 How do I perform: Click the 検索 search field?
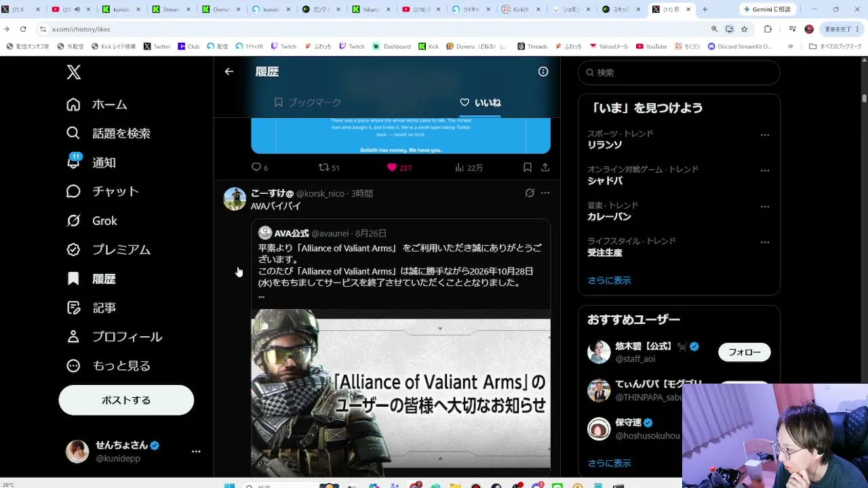pos(679,73)
